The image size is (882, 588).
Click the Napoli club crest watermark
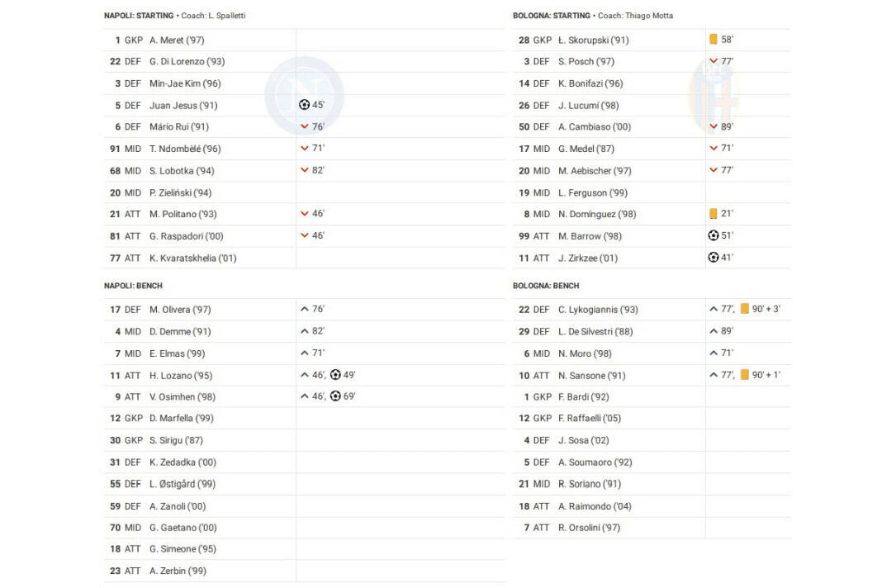[304, 95]
